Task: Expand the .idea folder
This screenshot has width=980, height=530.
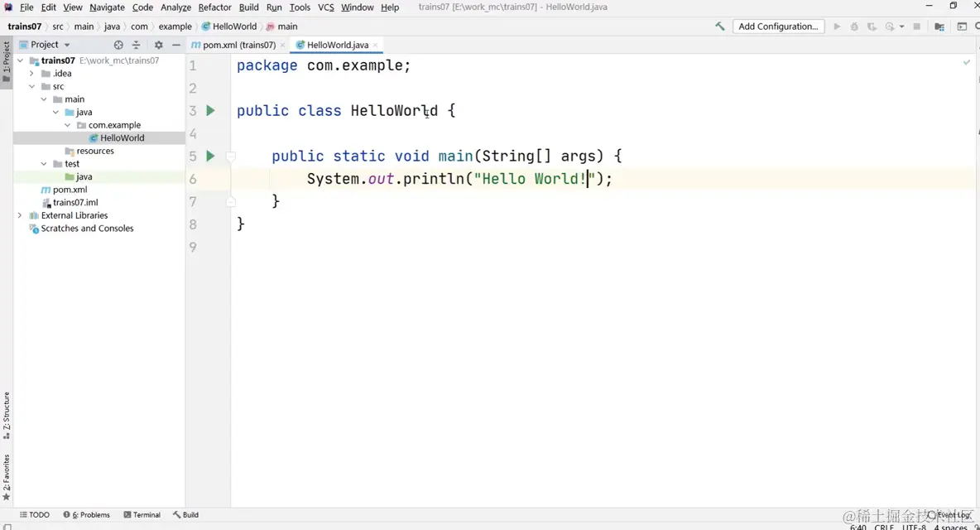Action: (x=32, y=73)
